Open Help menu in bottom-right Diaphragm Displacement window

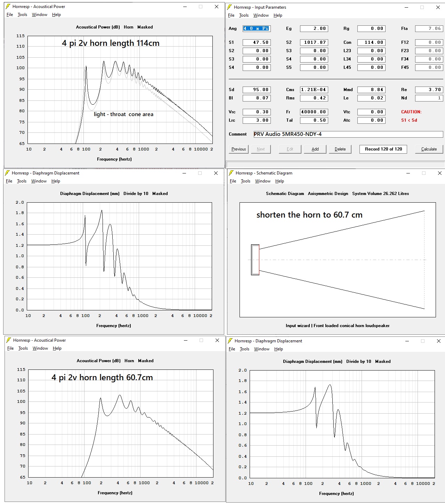click(x=278, y=349)
